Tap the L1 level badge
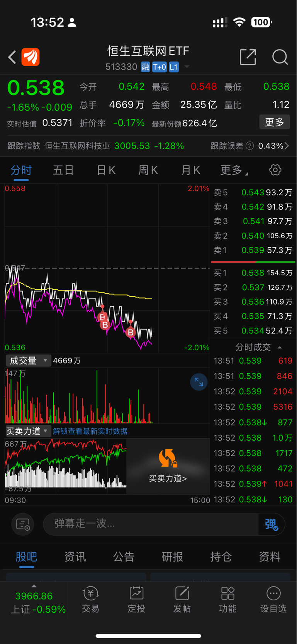Viewport: 297px width, 644px height. 174,67
